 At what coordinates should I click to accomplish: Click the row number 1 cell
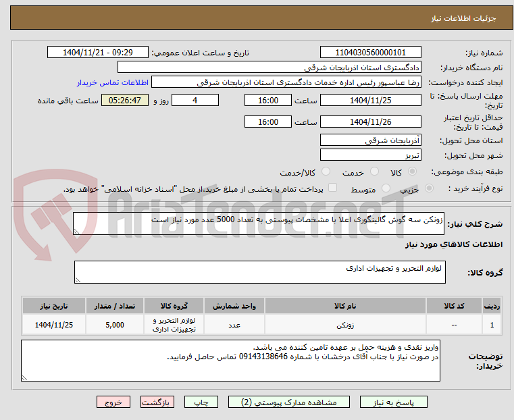click(x=492, y=325)
